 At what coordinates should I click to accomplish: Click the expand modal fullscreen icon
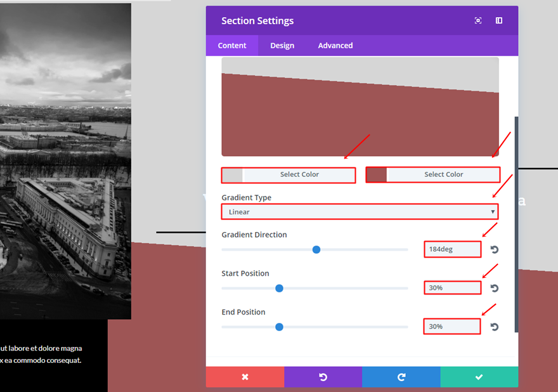(x=478, y=21)
